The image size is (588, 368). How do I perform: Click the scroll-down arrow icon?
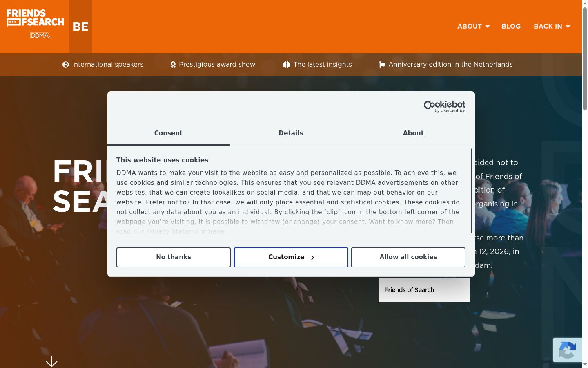51,361
